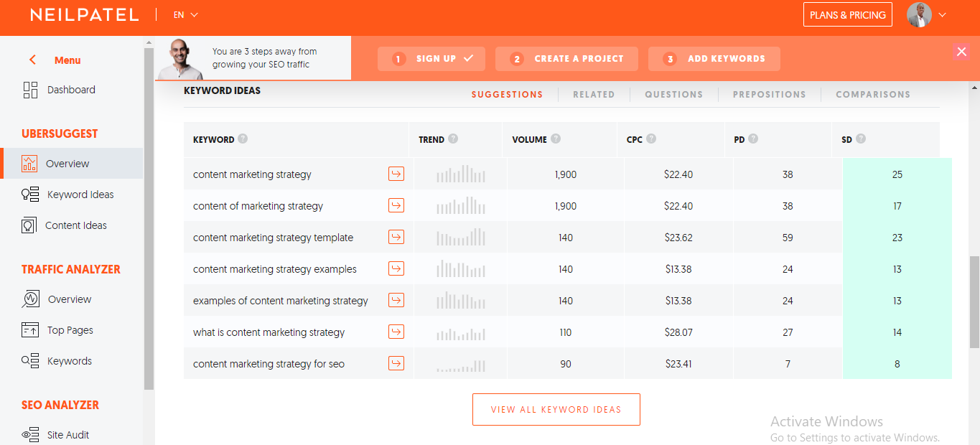Click help icon next to TREND header
Viewport: 980px width, 445px height.
(x=453, y=139)
